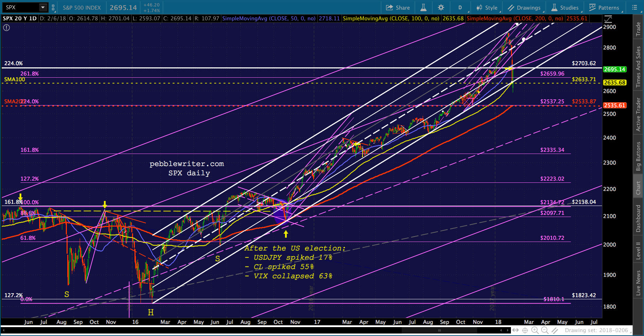644x336 pixels.
Task: Click the 2900 price axis label
Action: tap(609, 27)
